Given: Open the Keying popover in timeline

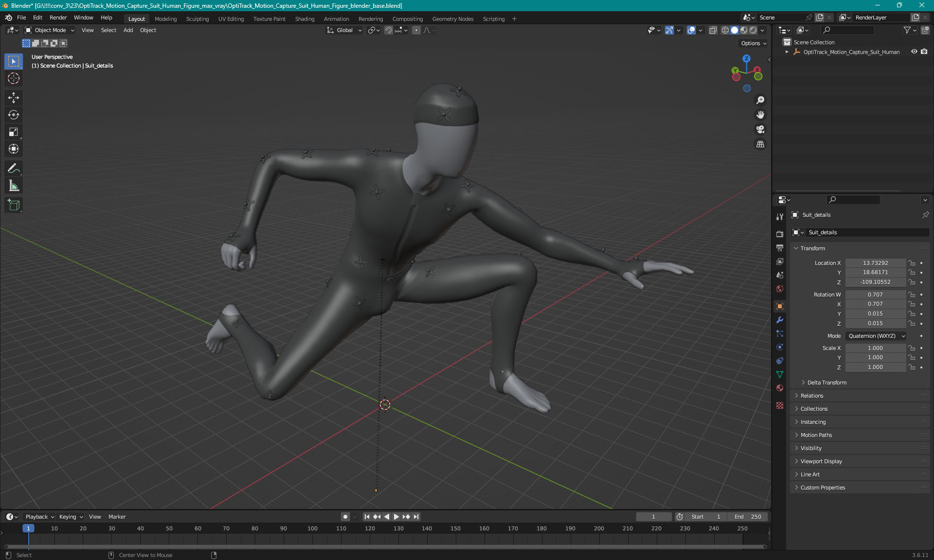Looking at the screenshot, I should tap(71, 517).
